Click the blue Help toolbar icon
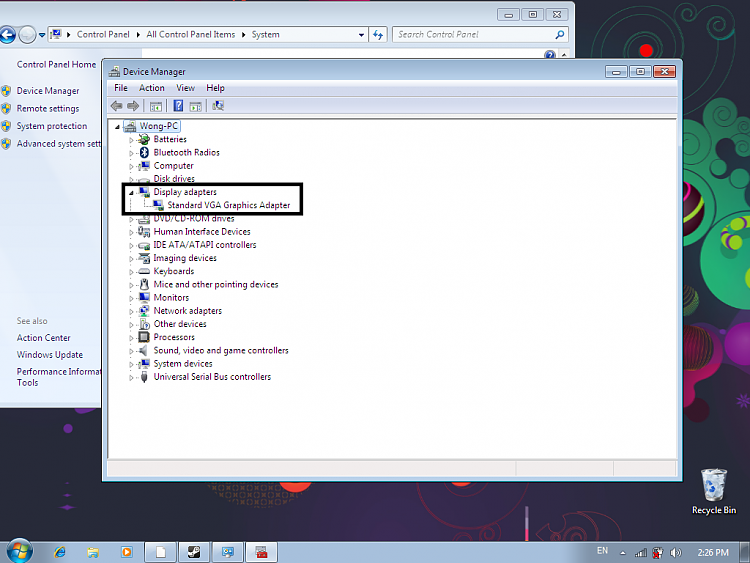 pyautogui.click(x=178, y=106)
